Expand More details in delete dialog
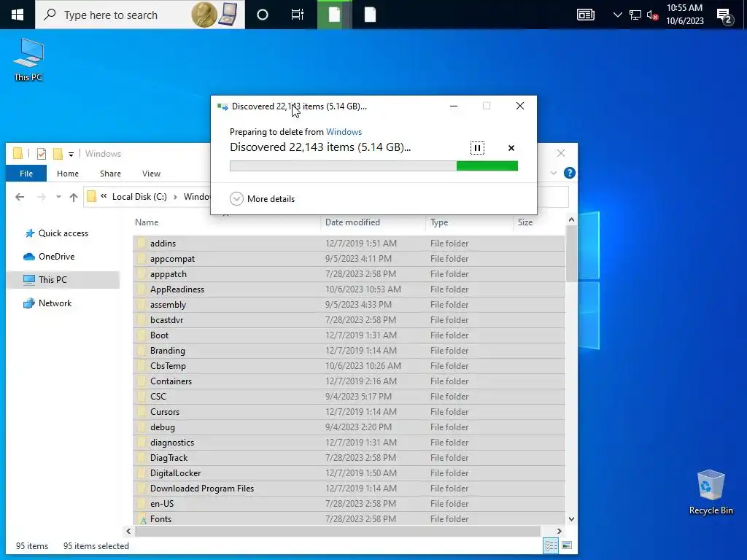 pos(262,198)
